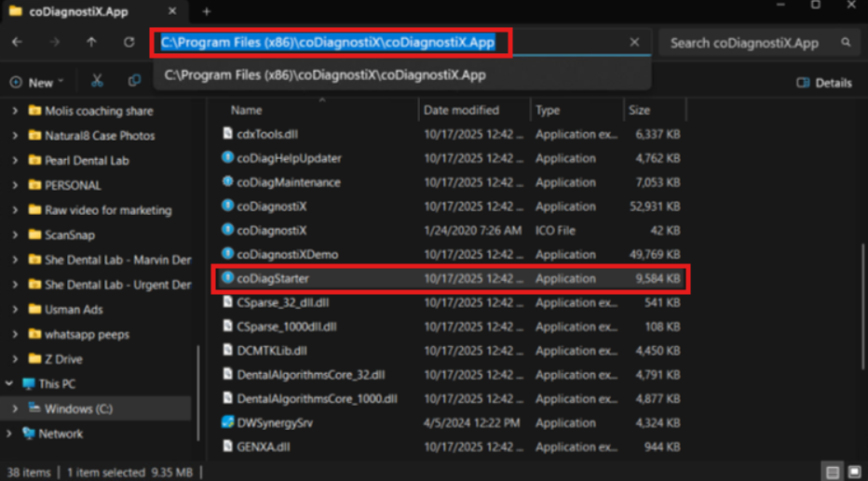Click the Copy icon in toolbar
The width and height of the screenshot is (868, 481).
135,82
